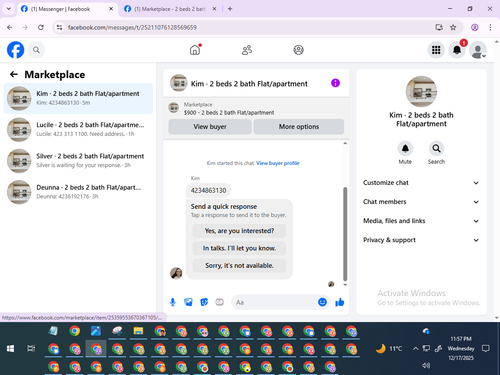Viewport: 500px width, 375px height.
Task: Close the Marketplace browser tab
Action: [214, 9]
